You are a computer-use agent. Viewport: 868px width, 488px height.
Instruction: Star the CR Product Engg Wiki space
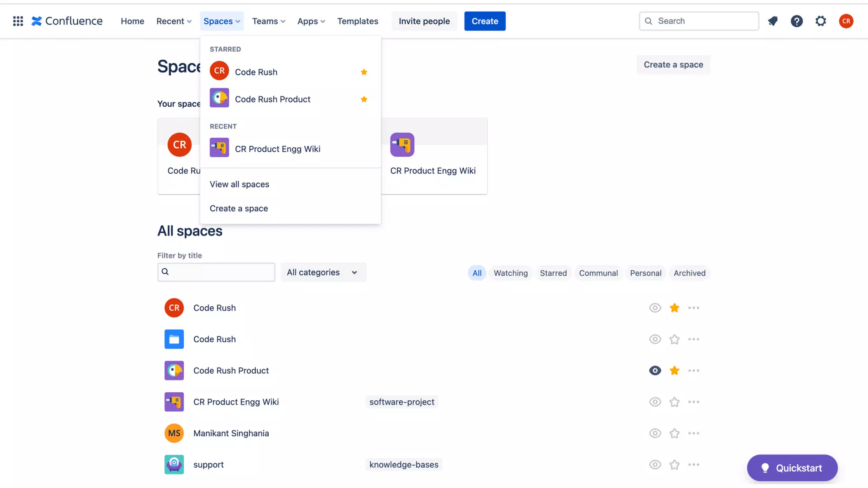[x=674, y=402]
